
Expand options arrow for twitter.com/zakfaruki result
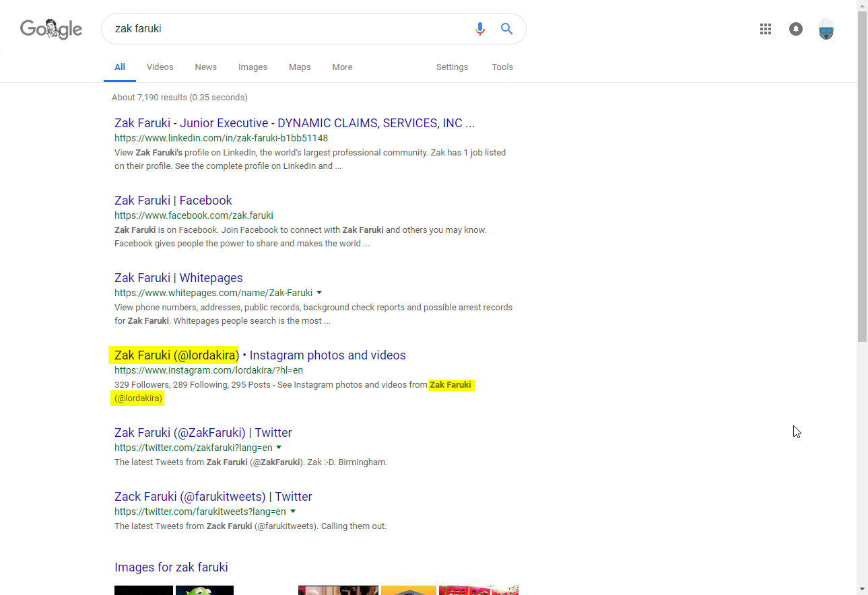point(279,448)
